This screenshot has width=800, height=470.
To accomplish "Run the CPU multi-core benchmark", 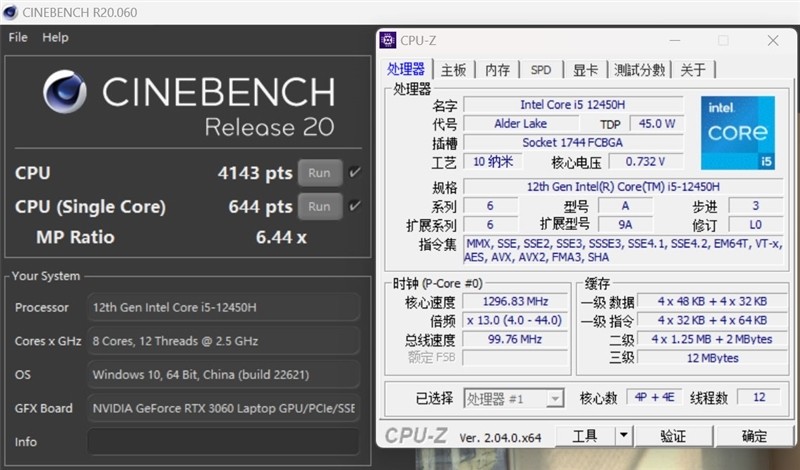I will pyautogui.click(x=320, y=173).
